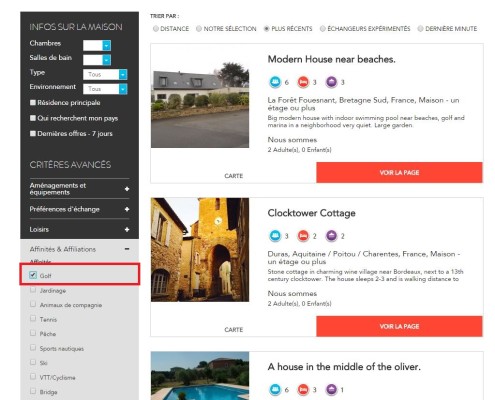Viewport: 495px width, 400px height.
Task: Click bathroom icon on Clocktower Cottage listing
Action: [x=331, y=236]
